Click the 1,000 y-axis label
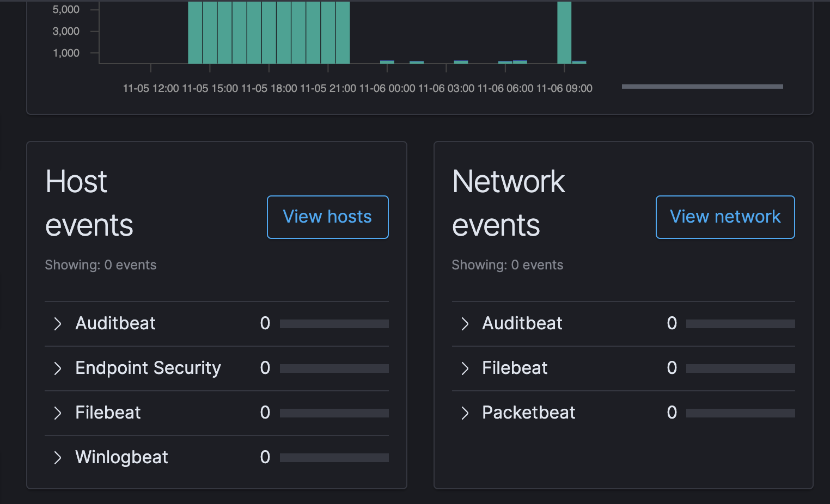830x504 pixels. (x=66, y=53)
